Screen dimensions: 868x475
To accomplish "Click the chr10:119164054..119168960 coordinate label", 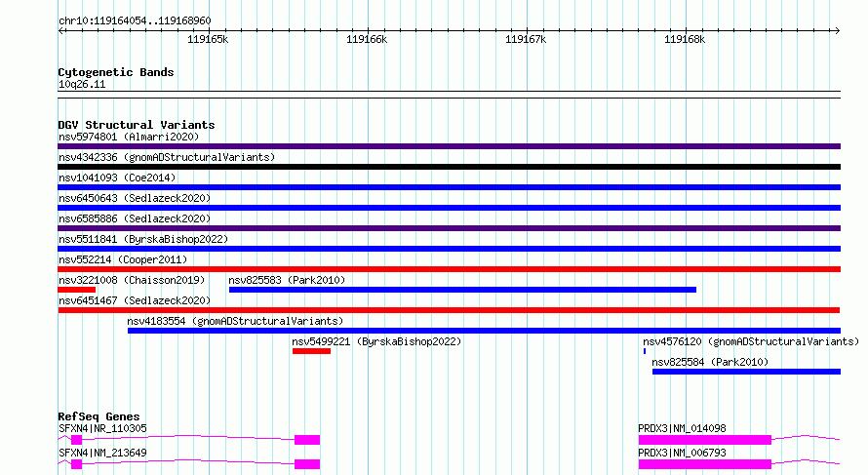I will pos(135,20).
